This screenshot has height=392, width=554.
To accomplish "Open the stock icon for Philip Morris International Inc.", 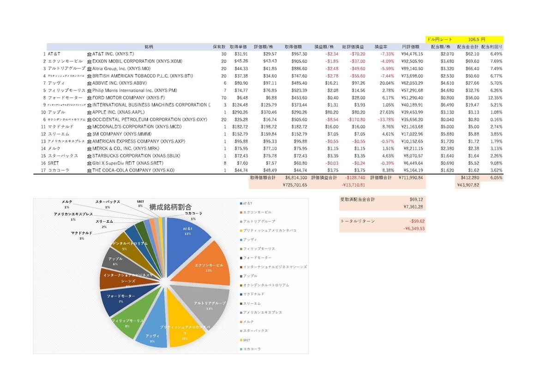I will 89,90.
